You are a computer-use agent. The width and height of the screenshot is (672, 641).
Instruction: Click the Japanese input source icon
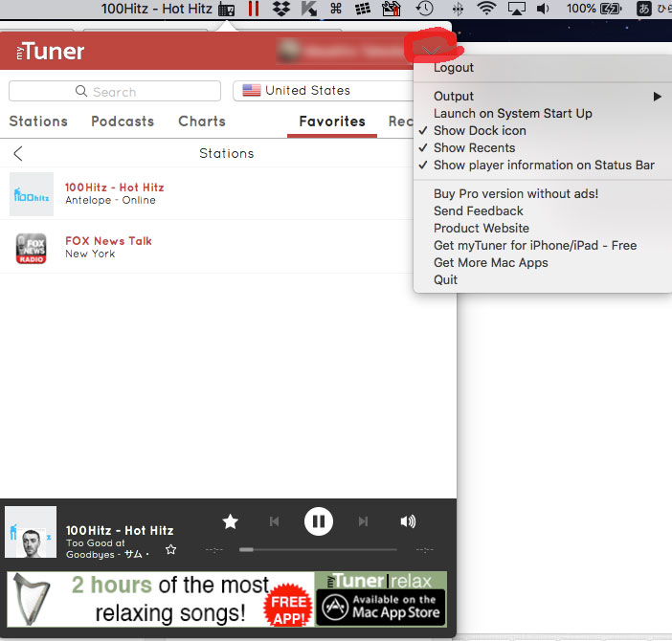click(x=643, y=9)
